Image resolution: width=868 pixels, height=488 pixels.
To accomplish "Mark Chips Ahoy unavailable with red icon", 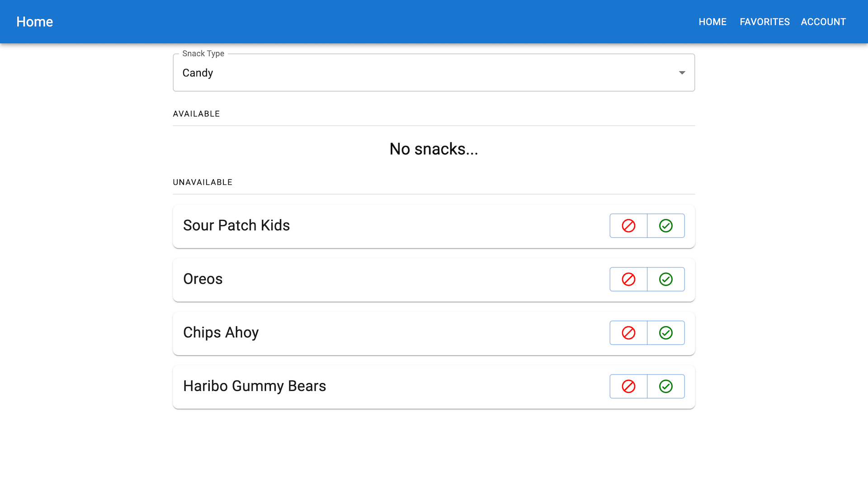I will click(628, 333).
